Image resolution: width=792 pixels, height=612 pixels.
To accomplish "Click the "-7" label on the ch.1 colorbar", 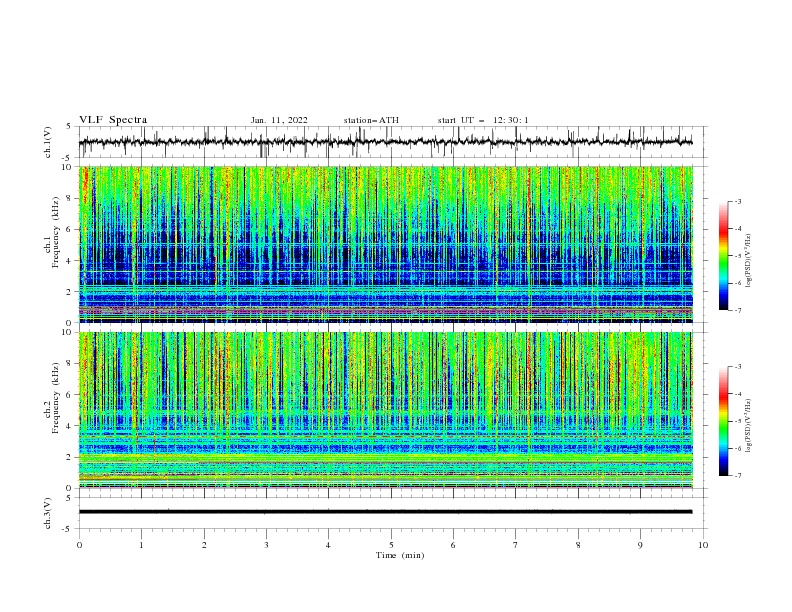I will [737, 310].
